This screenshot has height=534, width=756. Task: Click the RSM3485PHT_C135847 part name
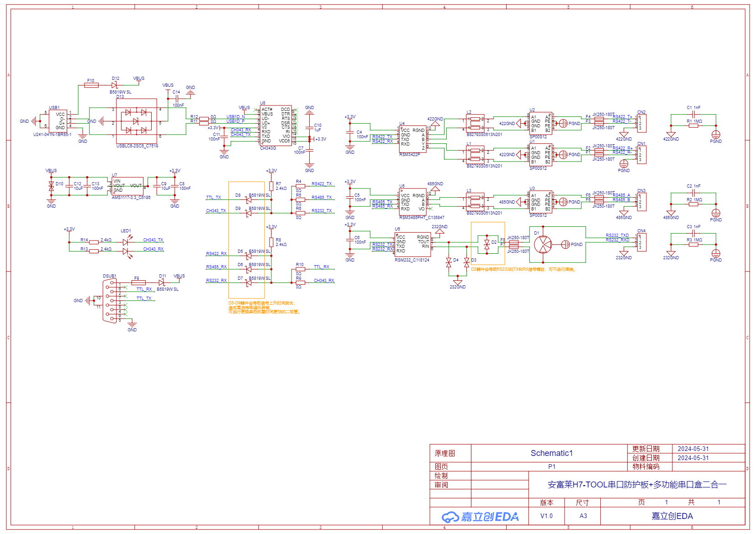(422, 218)
